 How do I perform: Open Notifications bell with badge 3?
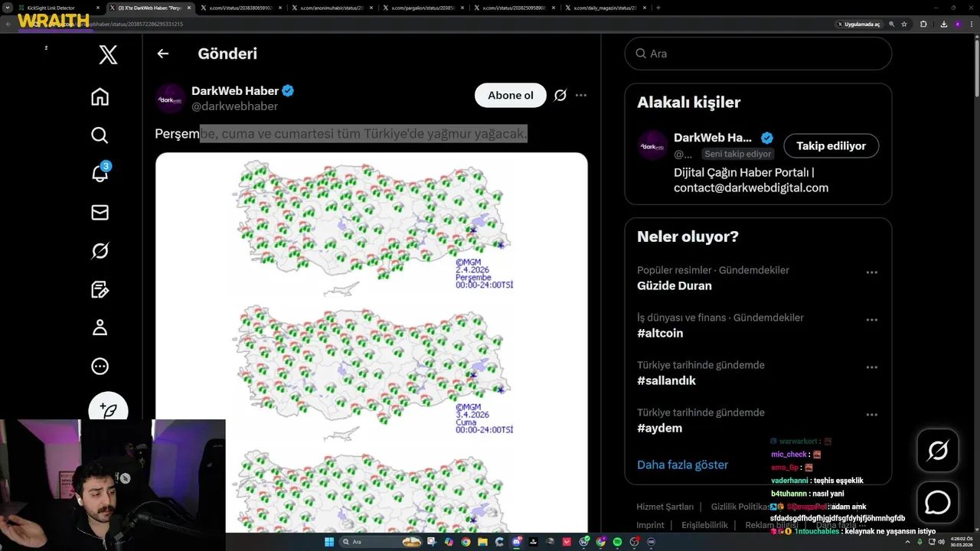coord(100,172)
